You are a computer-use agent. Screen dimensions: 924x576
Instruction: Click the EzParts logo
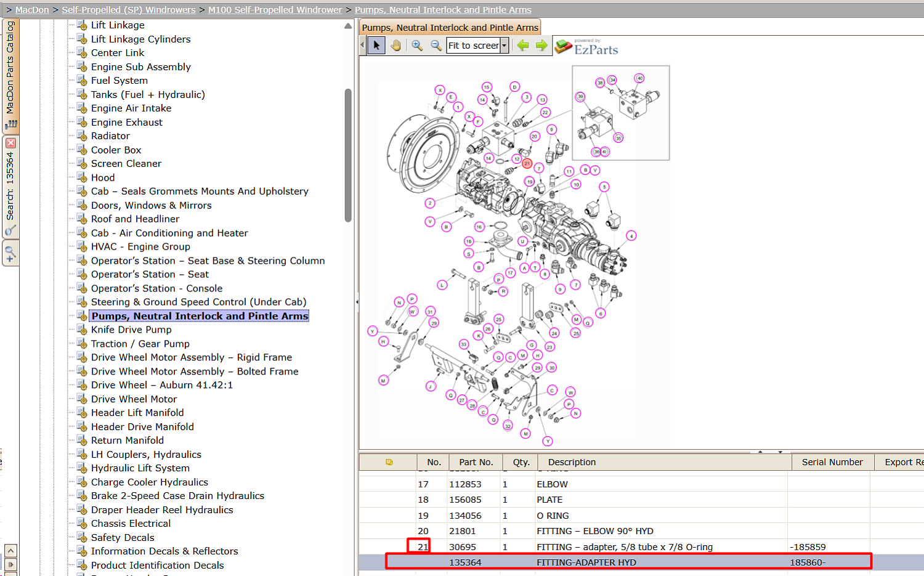586,47
